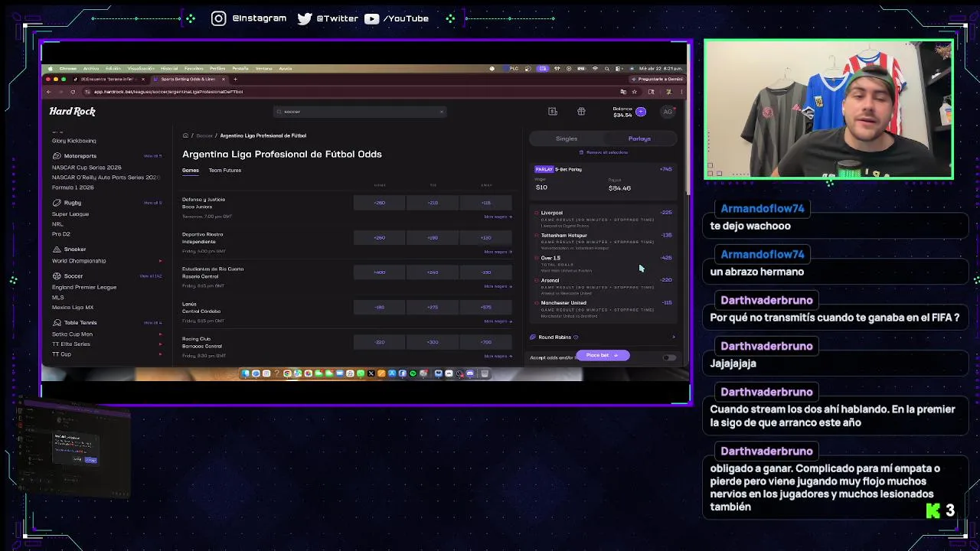980x551 pixels.
Task: Open England Premier League in sidebar
Action: 84,288
